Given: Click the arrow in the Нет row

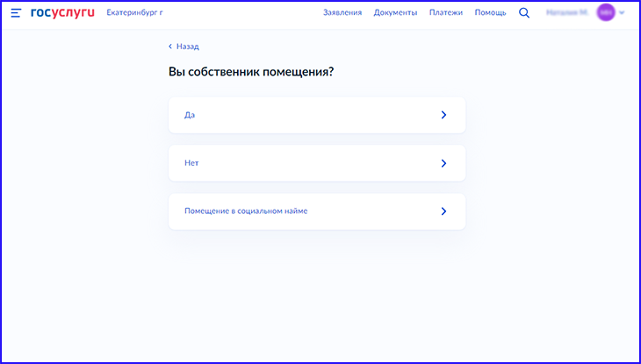Looking at the screenshot, I should pyautogui.click(x=443, y=163).
